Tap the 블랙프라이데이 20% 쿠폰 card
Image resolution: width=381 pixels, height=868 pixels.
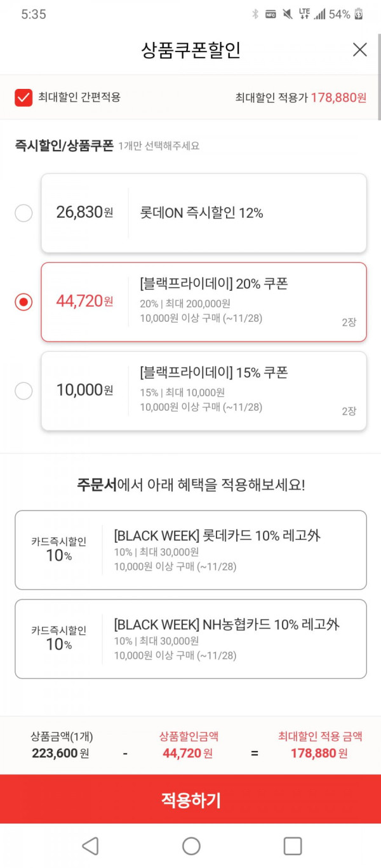204,302
